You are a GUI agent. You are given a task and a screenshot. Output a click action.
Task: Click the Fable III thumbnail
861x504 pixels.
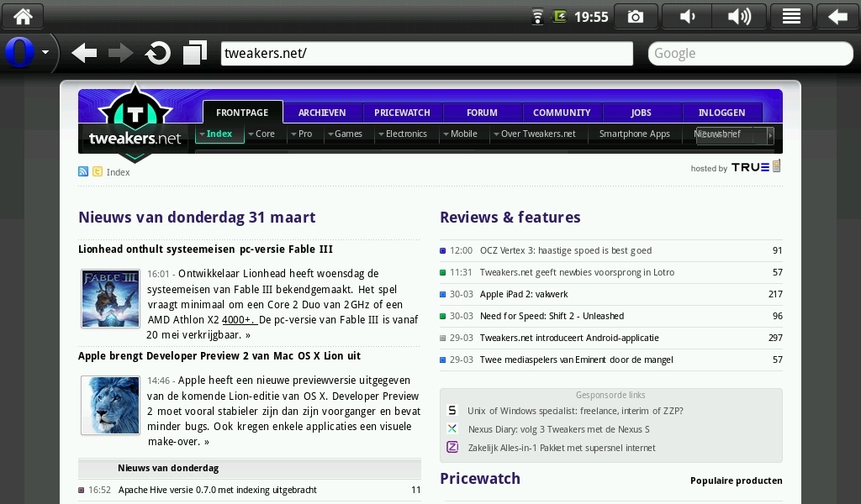(110, 298)
